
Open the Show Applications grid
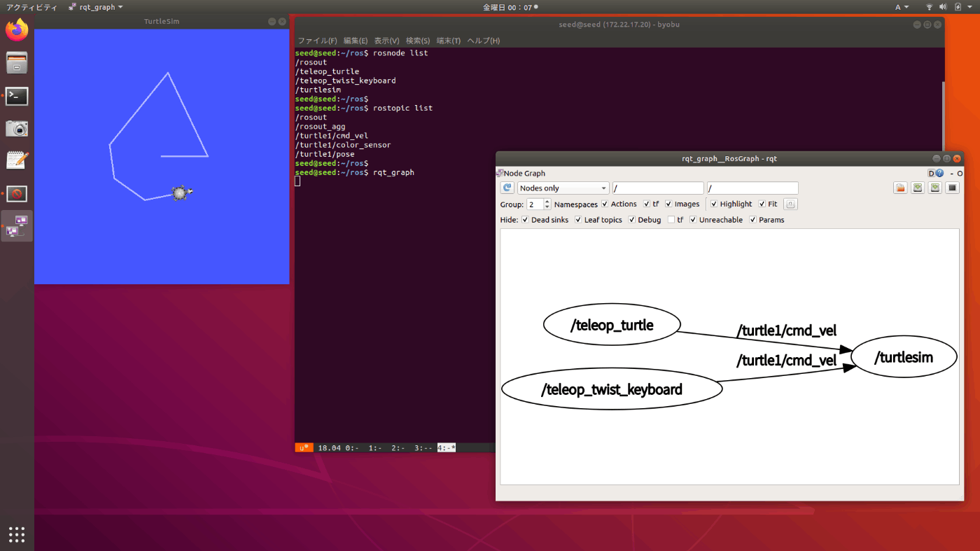(17, 534)
